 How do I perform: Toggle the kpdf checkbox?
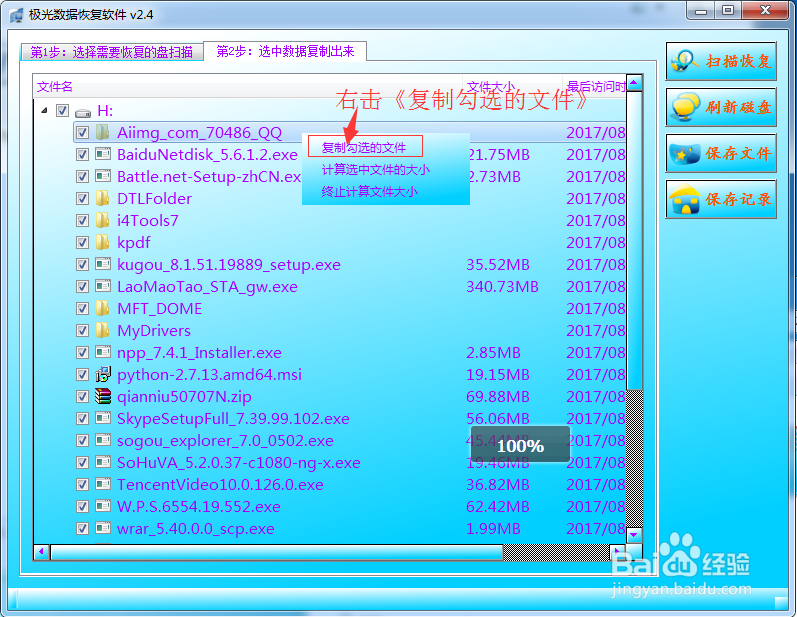pyautogui.click(x=82, y=242)
